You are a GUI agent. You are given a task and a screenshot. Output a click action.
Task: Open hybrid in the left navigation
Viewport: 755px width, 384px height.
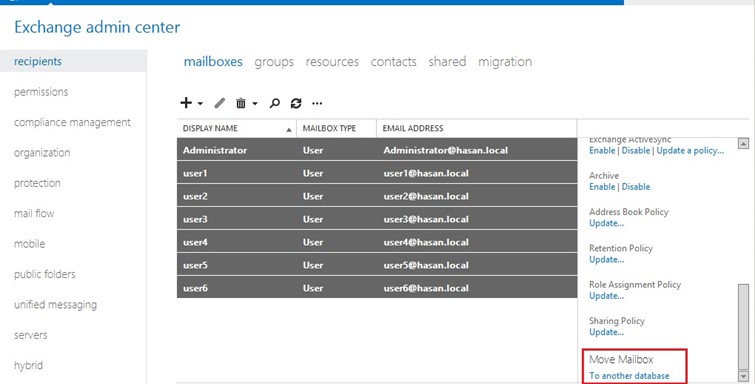[x=28, y=365]
